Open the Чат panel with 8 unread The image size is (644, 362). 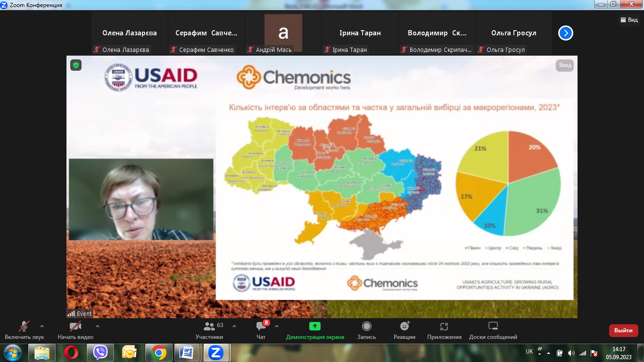261,330
